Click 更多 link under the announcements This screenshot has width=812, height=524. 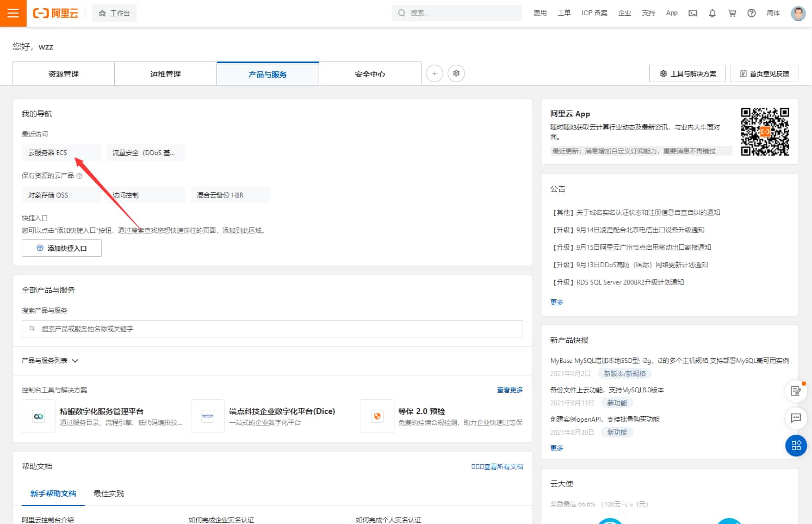point(556,302)
